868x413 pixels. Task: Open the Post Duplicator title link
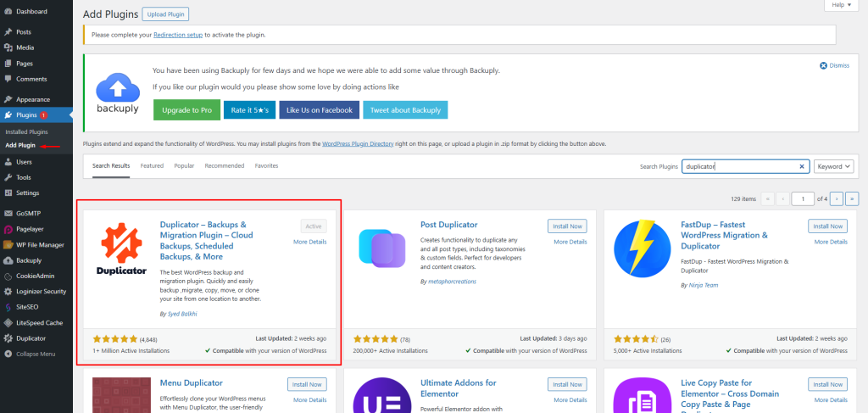pos(449,225)
